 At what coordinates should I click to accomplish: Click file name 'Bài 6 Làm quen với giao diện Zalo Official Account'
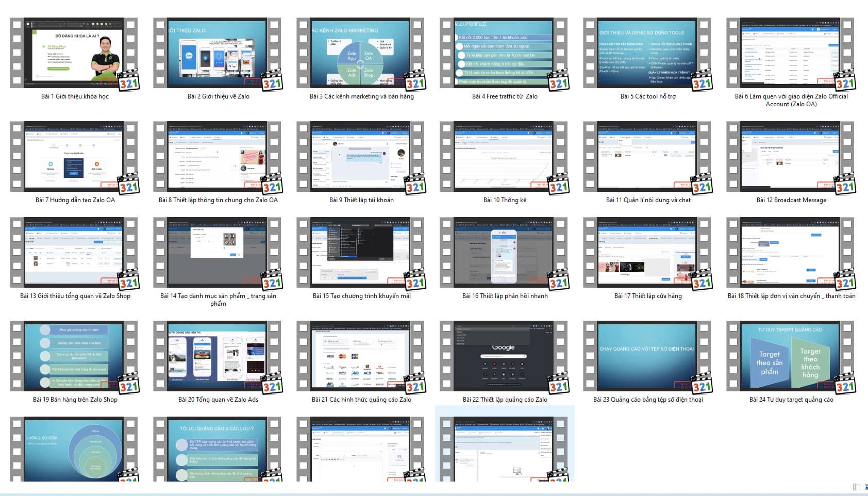pyautogui.click(x=791, y=100)
